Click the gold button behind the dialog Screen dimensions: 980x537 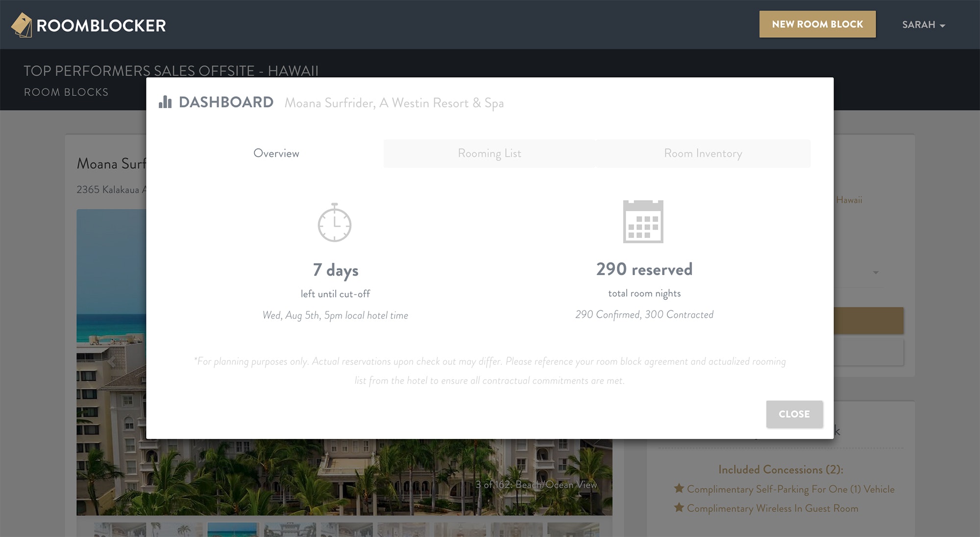click(x=868, y=321)
